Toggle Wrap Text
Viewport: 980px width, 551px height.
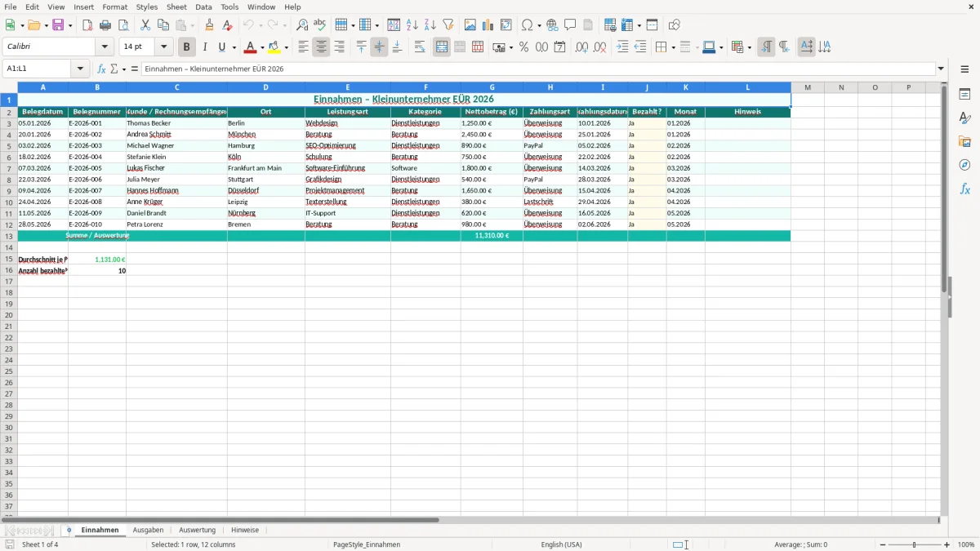click(420, 47)
